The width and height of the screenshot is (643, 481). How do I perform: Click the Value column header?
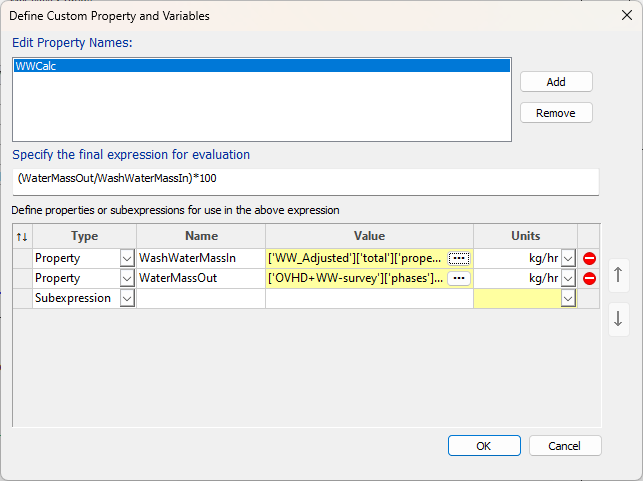[369, 236]
